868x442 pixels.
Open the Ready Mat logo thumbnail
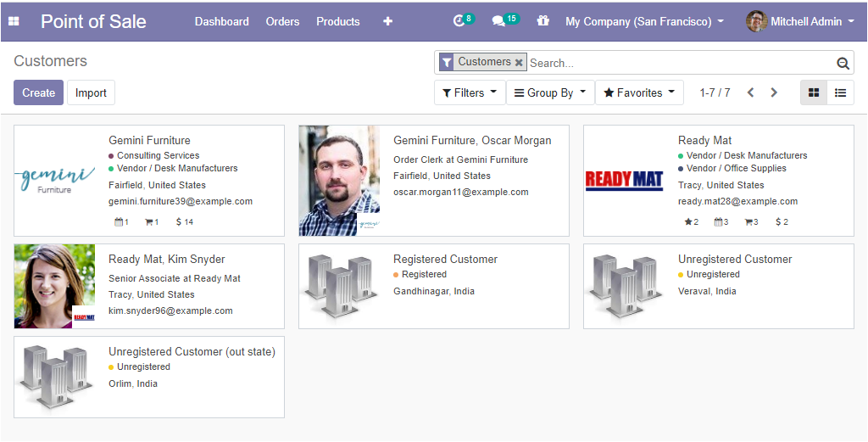click(624, 181)
